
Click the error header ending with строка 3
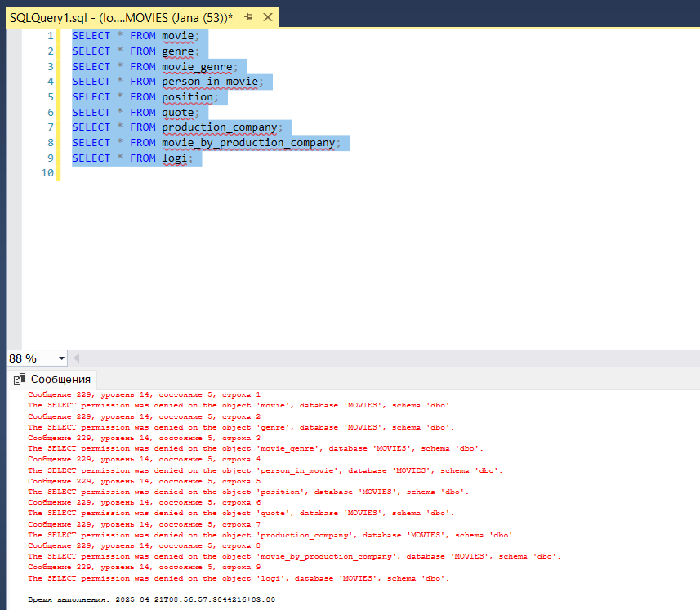(145, 439)
